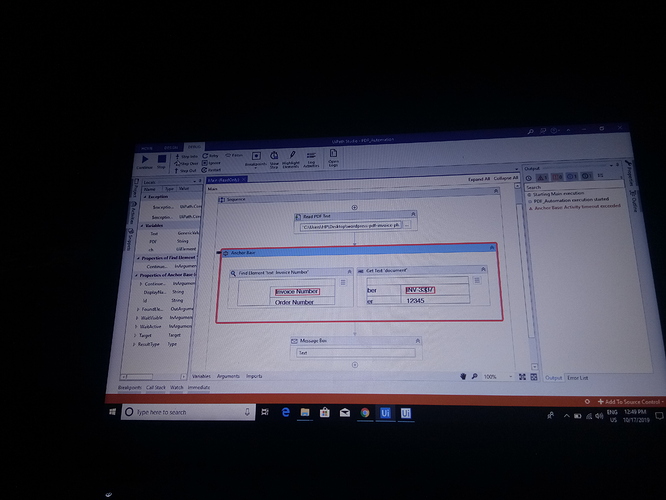Collapse the Find Element activity
The height and width of the screenshot is (500, 666).
click(350, 271)
